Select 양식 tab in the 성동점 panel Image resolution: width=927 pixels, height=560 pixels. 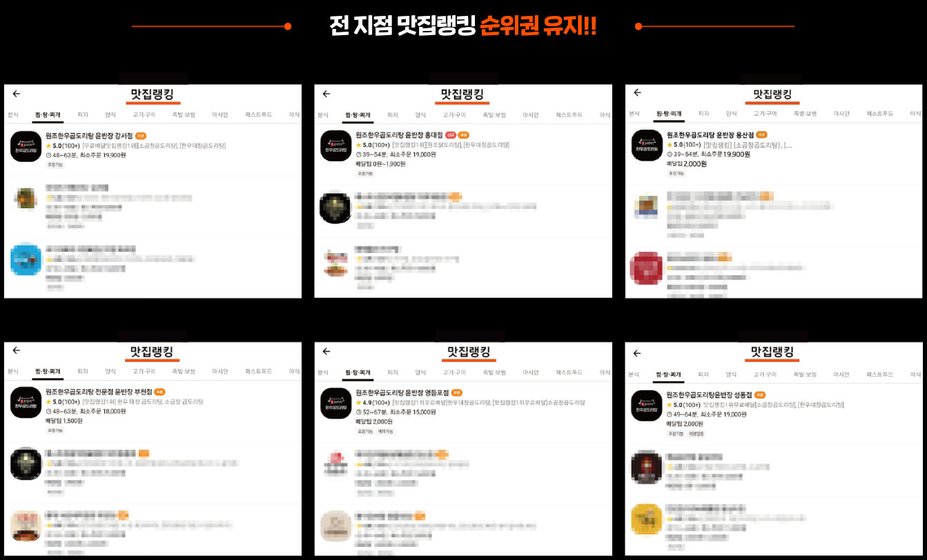coord(732,374)
